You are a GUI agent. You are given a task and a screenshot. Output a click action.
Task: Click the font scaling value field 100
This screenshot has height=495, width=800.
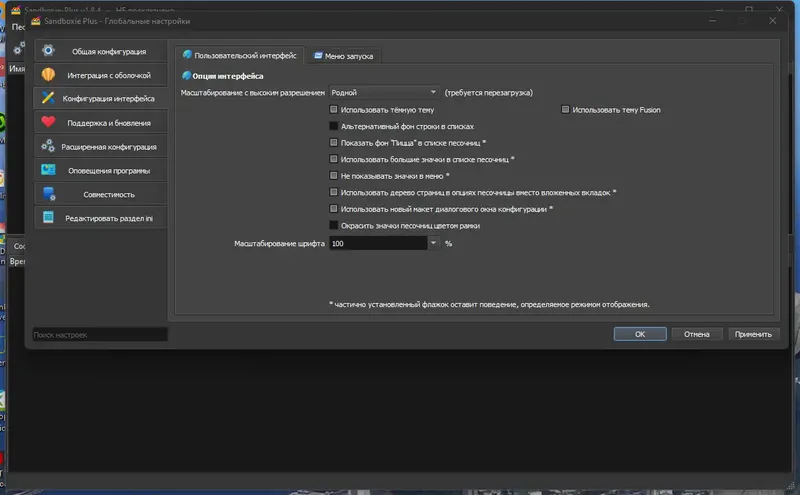[x=378, y=243]
